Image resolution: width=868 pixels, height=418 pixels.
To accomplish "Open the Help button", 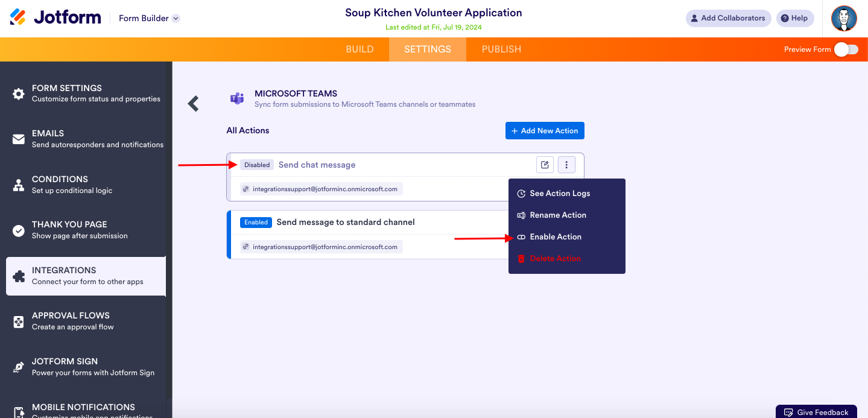I will click(794, 18).
